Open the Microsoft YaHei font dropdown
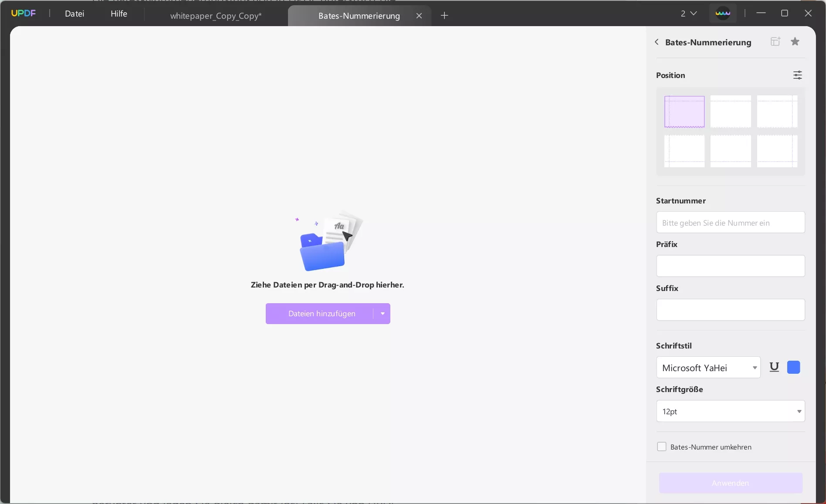Viewport: 826px width, 504px height. pyautogui.click(x=708, y=368)
